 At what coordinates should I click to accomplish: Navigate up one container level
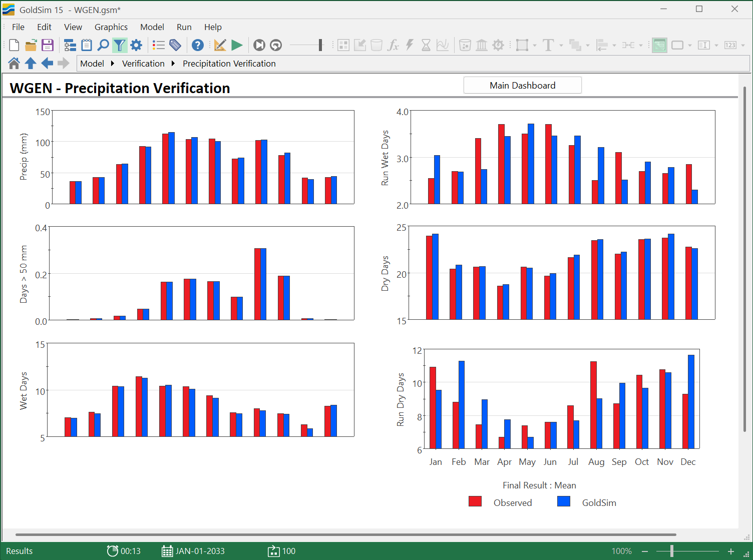coord(31,63)
